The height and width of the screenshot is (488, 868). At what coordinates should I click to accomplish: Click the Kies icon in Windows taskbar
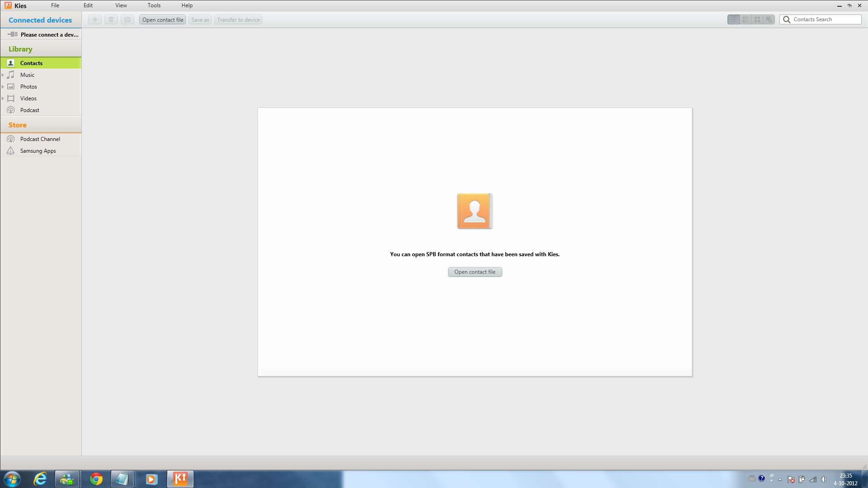[x=180, y=479]
